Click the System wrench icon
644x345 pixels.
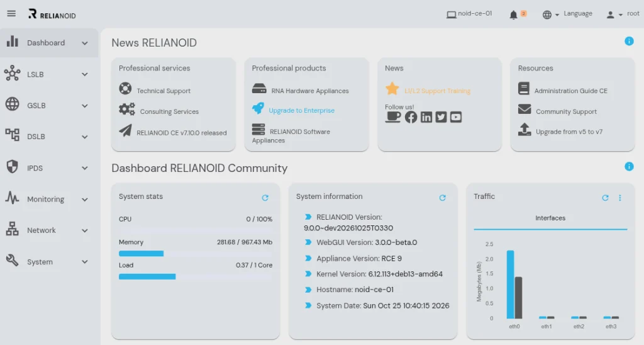click(13, 260)
